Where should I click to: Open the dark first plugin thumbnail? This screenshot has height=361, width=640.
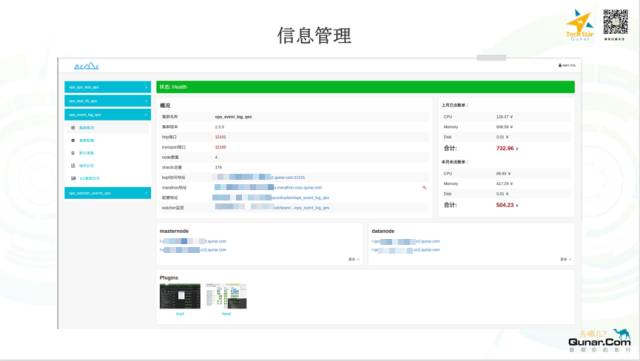(x=180, y=296)
